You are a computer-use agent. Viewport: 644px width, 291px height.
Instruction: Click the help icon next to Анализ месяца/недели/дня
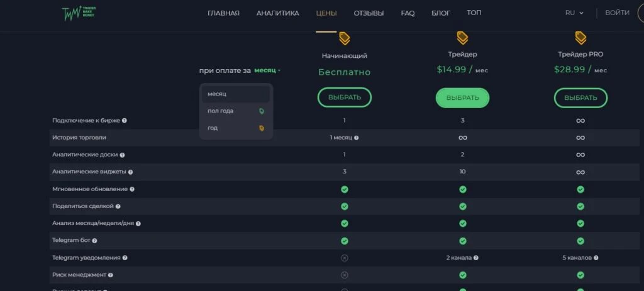pyautogui.click(x=138, y=224)
